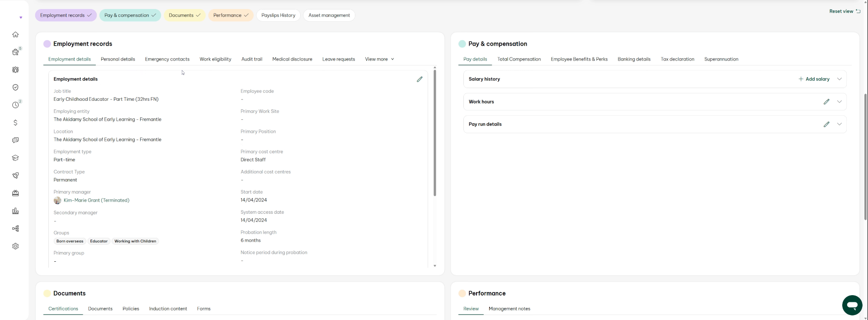Open the Employee Benefits & Perks tab
Image resolution: width=868 pixels, height=320 pixels.
(579, 59)
